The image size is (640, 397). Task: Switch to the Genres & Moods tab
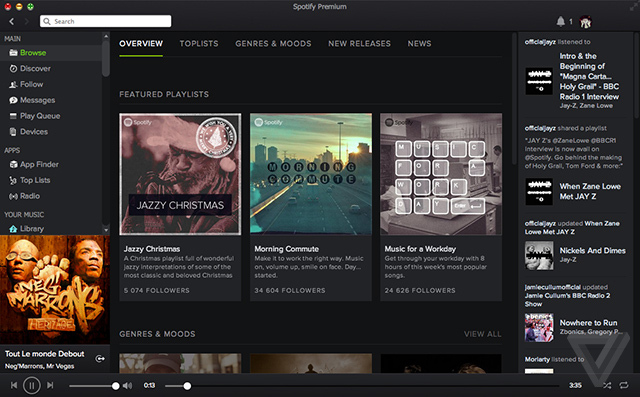click(x=273, y=44)
